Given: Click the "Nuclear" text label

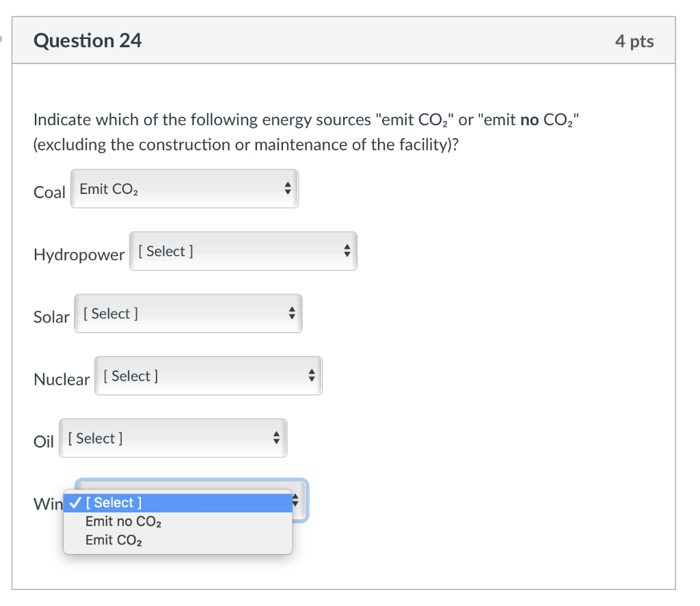Looking at the screenshot, I should click(62, 379).
